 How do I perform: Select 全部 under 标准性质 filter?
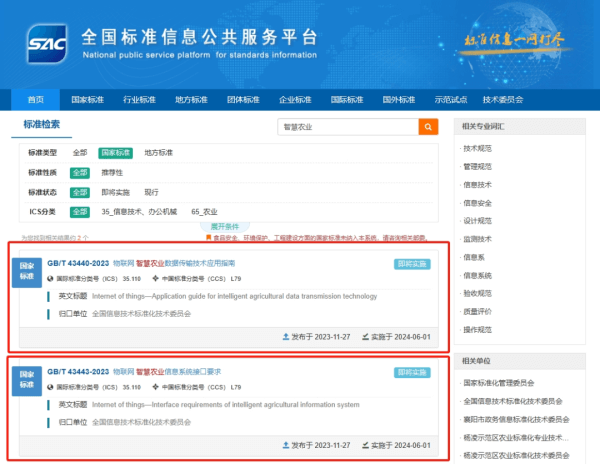point(80,173)
